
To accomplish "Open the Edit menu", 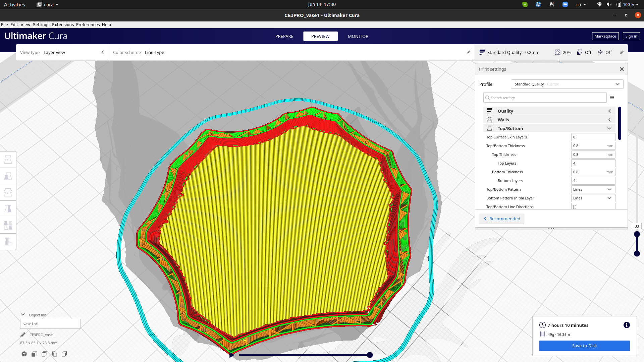I will [x=14, y=24].
